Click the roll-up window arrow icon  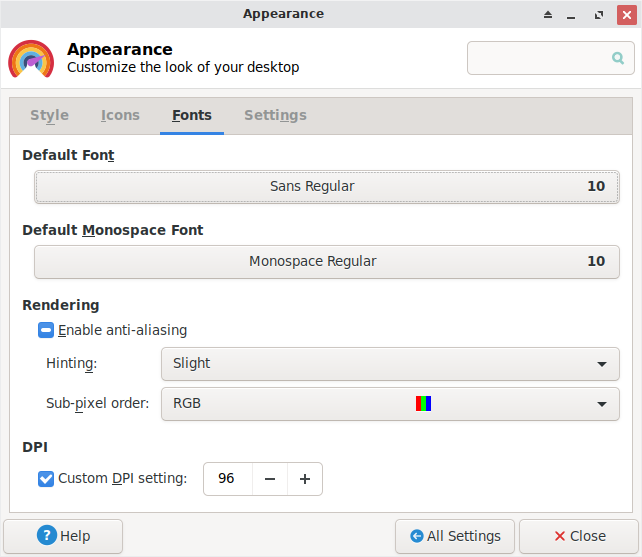tap(548, 15)
